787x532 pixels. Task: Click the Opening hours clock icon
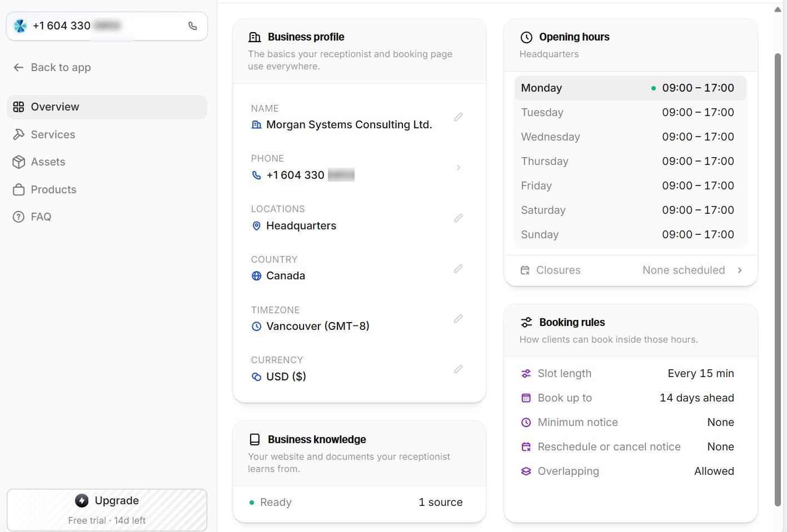pos(526,37)
